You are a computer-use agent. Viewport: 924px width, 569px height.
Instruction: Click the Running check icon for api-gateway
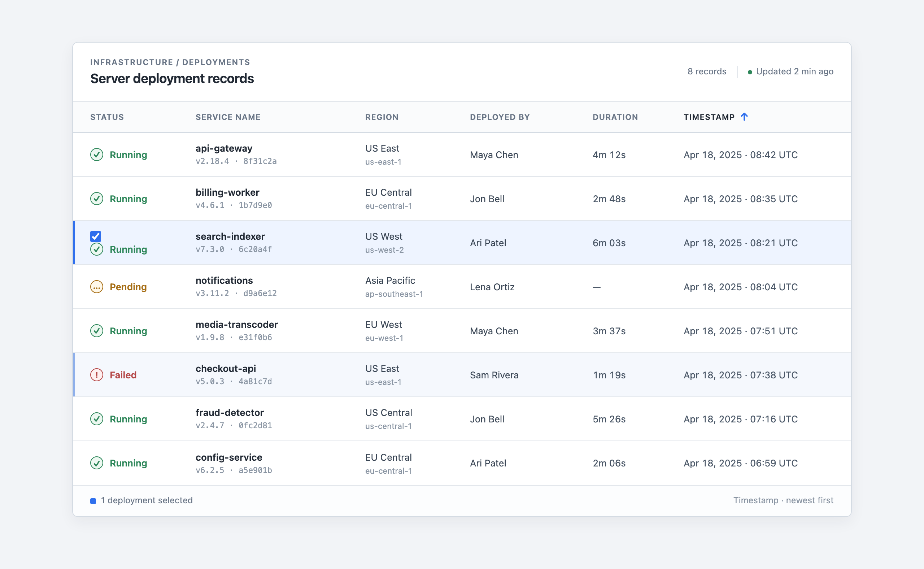97,155
